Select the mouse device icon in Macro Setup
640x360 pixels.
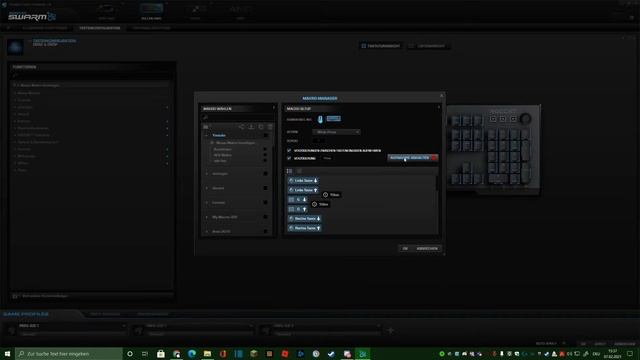[320, 119]
